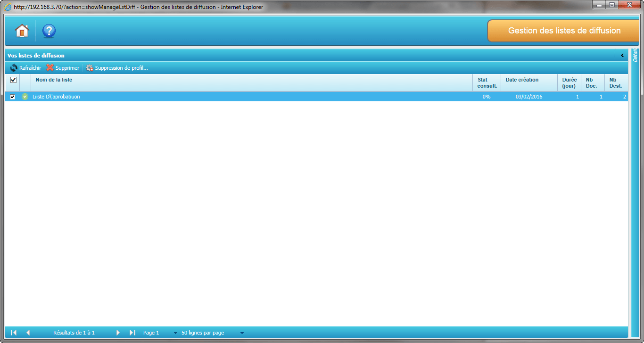Open the Page 1 dropdown
The width and height of the screenshot is (644, 343).
pyautogui.click(x=175, y=333)
